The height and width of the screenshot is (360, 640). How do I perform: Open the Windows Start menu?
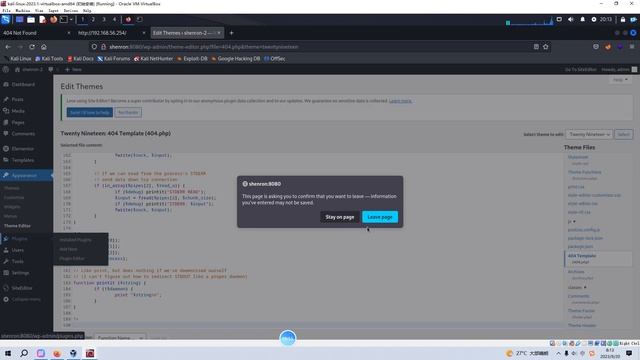[x=8, y=353]
